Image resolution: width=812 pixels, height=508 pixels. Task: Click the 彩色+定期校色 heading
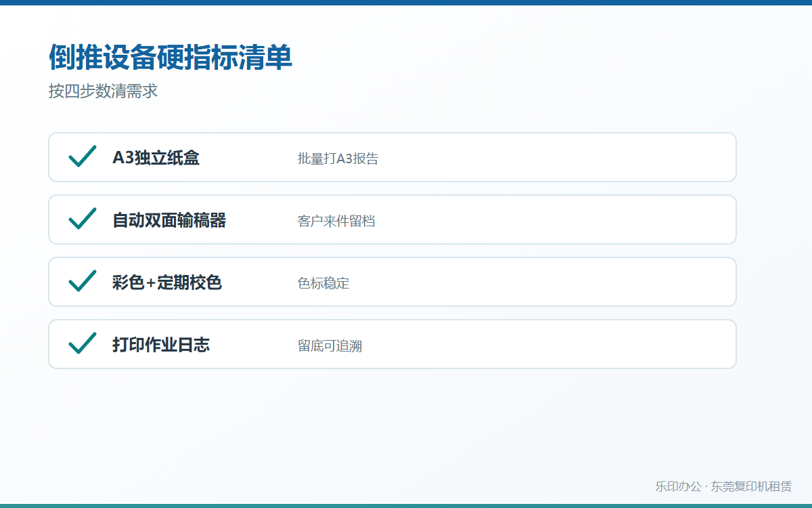[167, 282]
